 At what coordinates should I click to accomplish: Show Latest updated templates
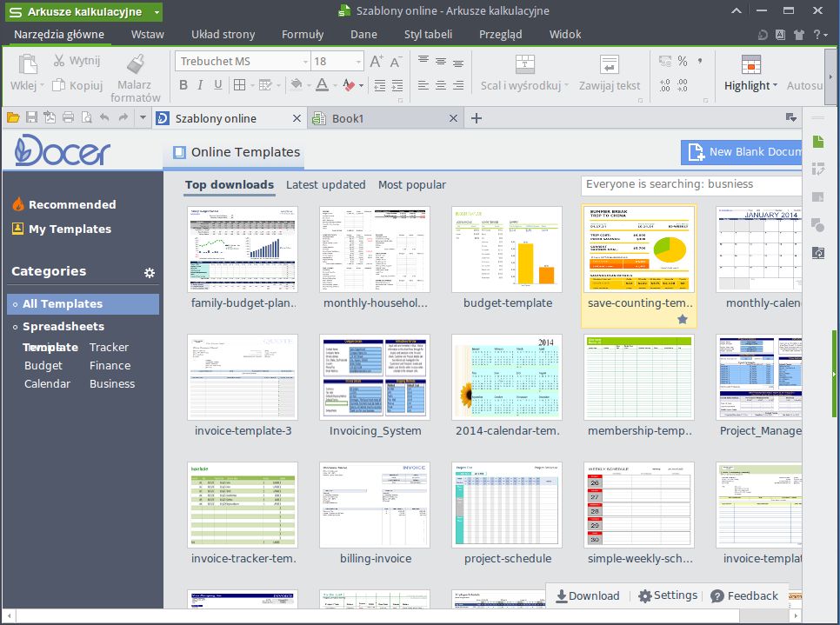pyautogui.click(x=326, y=185)
